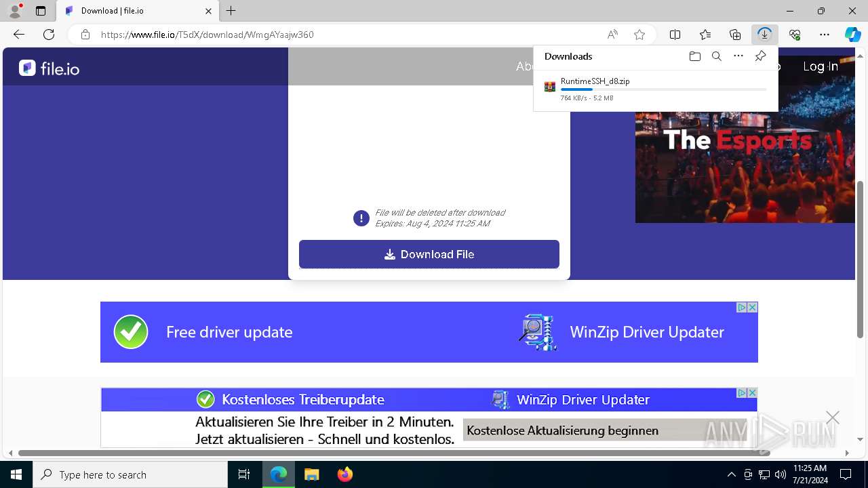Open the browser profile icon
This screenshot has height=488, width=868.
point(15,11)
